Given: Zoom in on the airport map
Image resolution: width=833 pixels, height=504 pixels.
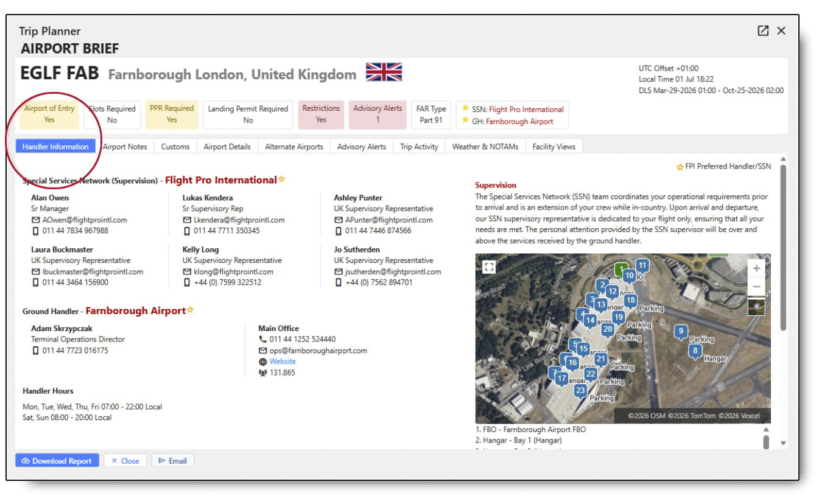Looking at the screenshot, I should point(756,268).
